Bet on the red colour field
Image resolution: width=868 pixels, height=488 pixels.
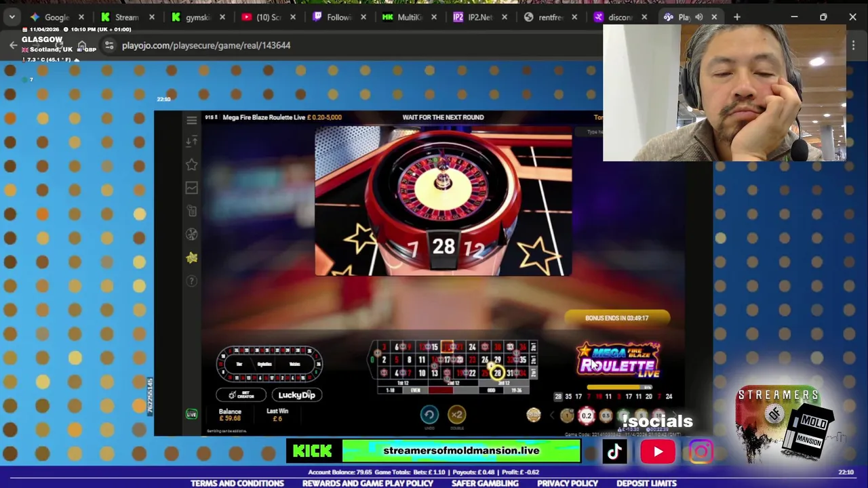coord(441,390)
